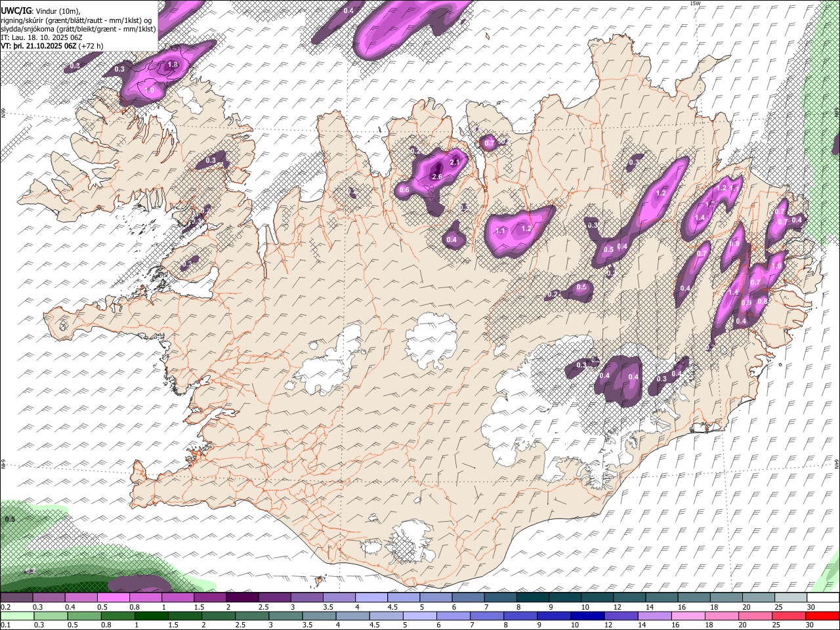This screenshot has height=630, width=840.
Task: Click the '15W' longitude label
Action: [x=695, y=3]
